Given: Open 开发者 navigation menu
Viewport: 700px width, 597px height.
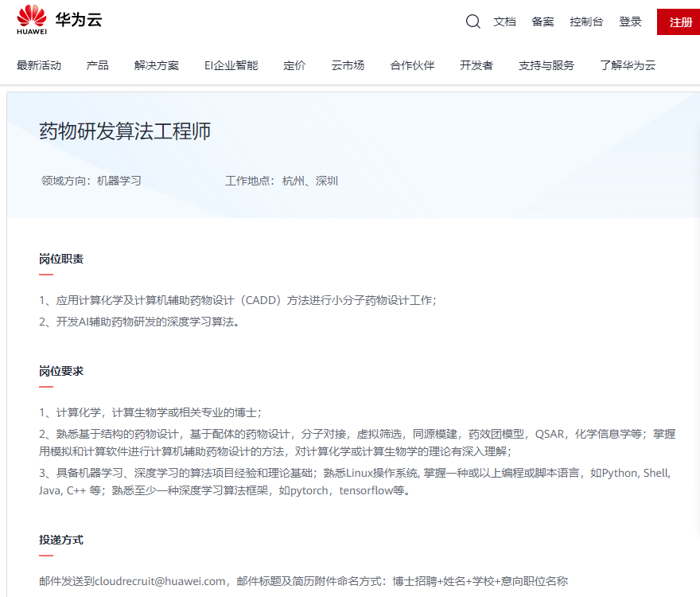Looking at the screenshot, I should point(476,65).
